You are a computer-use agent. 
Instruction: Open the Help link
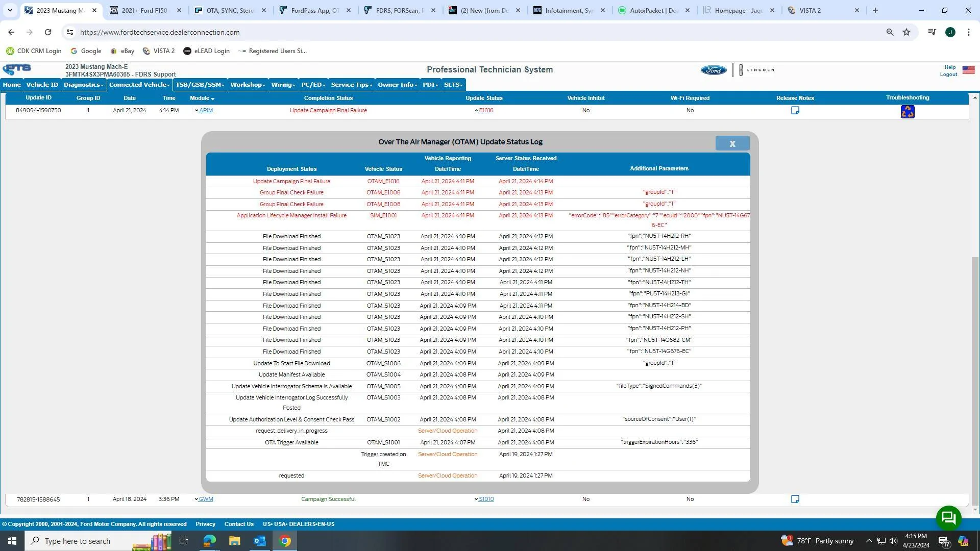point(950,67)
